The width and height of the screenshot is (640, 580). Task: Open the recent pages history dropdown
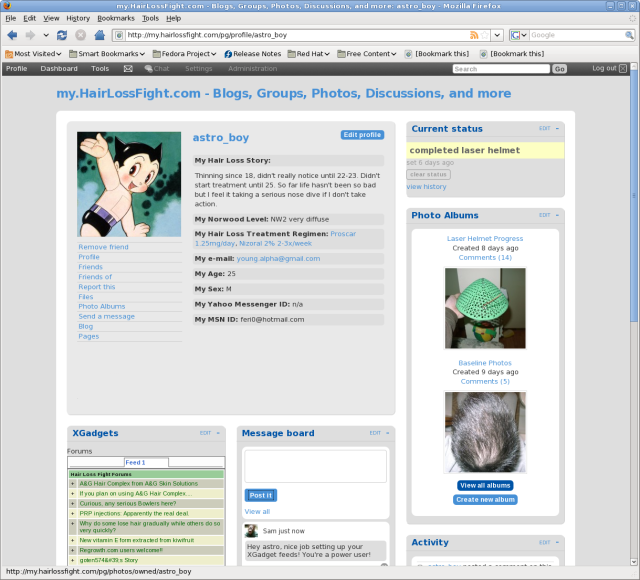pos(46,35)
